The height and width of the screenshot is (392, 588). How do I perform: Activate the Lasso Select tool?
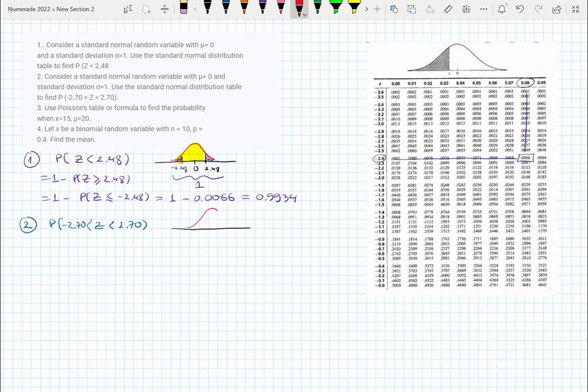click(146, 9)
